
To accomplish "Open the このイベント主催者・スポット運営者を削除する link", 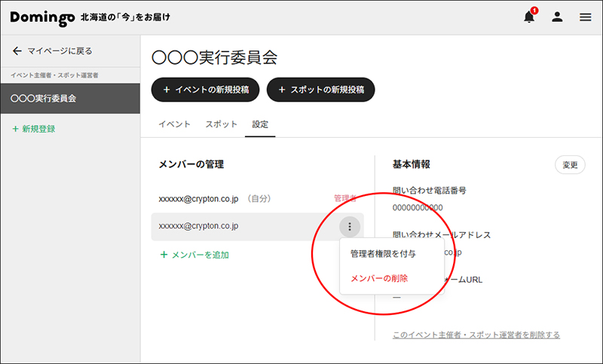I will pyautogui.click(x=476, y=335).
